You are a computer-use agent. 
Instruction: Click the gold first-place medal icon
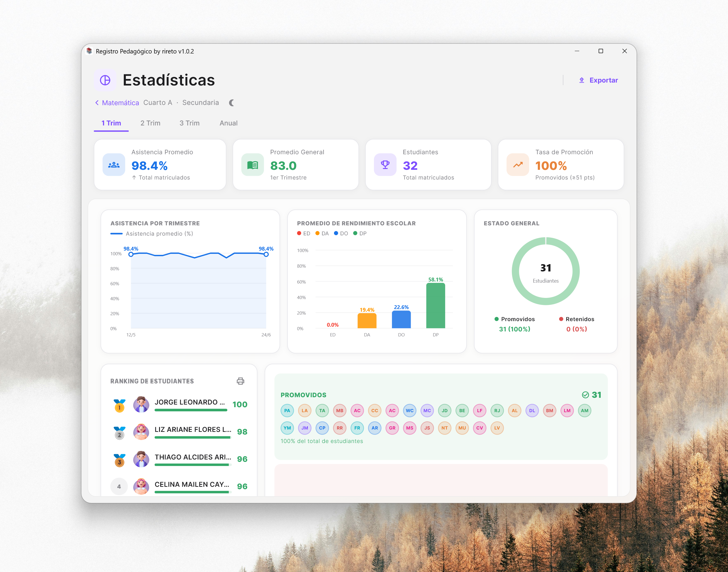(119, 405)
